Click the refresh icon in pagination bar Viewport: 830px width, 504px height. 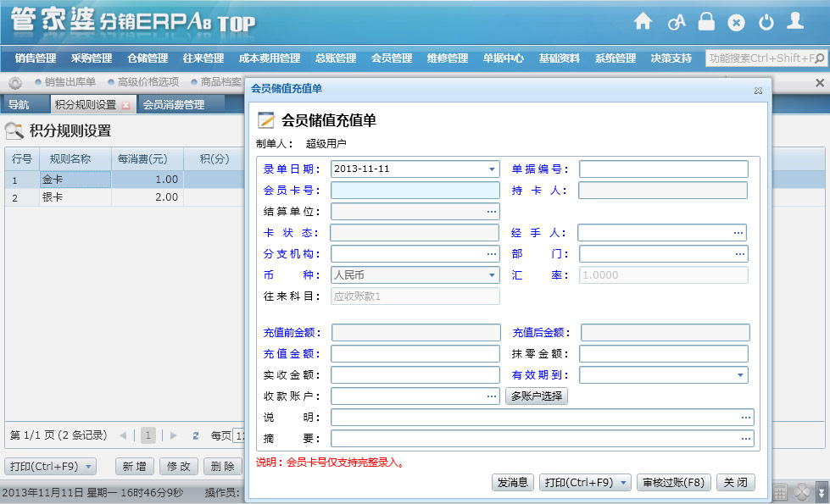click(196, 435)
